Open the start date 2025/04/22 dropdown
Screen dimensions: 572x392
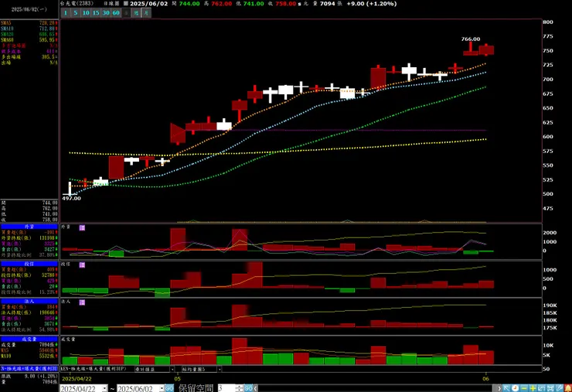[x=104, y=388]
